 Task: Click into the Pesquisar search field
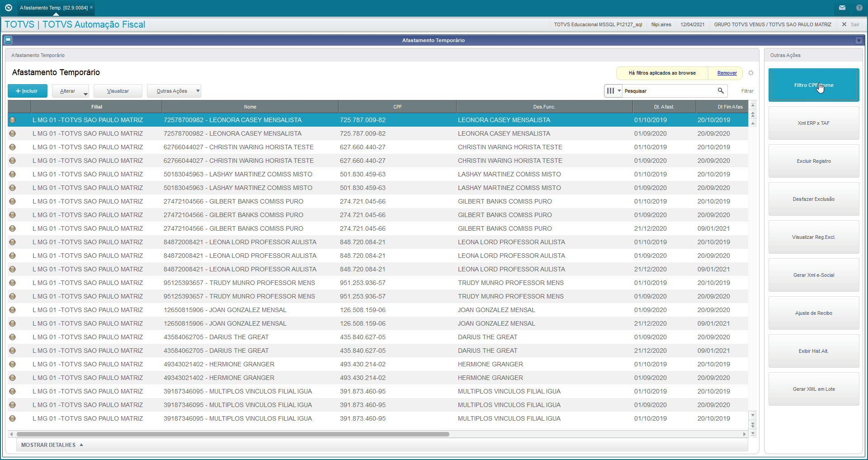pyautogui.click(x=668, y=91)
